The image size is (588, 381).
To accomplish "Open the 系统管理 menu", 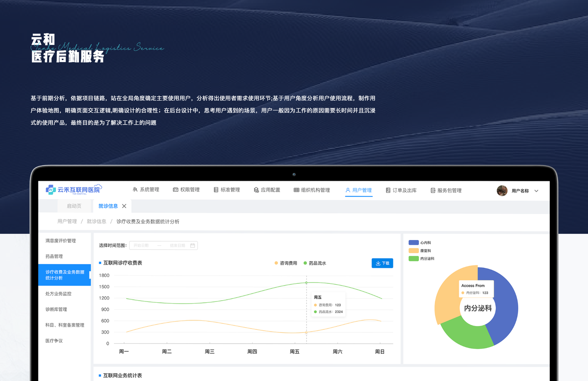I will pyautogui.click(x=146, y=190).
